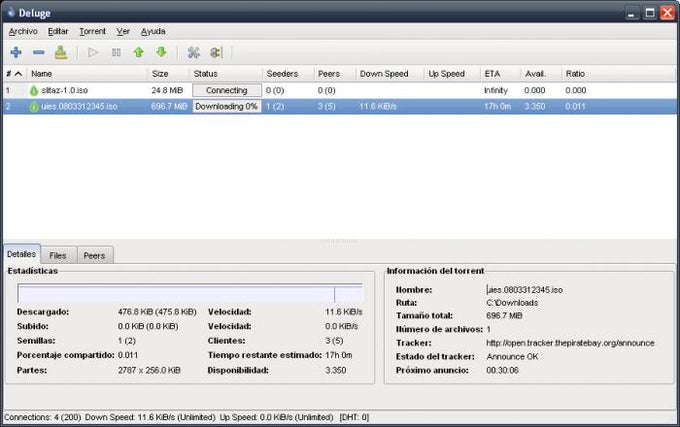Click the Nombre field uies.0803312345.iso
680x427 pixels.
[525, 290]
